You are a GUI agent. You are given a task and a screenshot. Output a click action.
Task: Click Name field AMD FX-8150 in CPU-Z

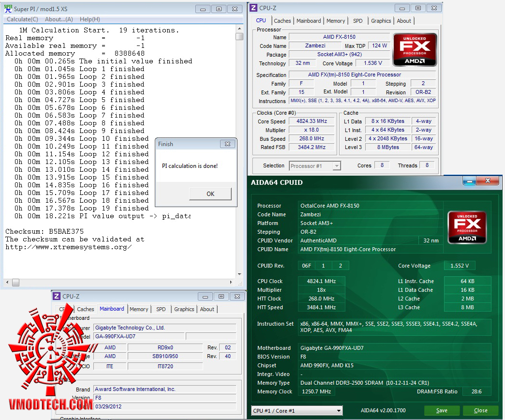[339, 37]
